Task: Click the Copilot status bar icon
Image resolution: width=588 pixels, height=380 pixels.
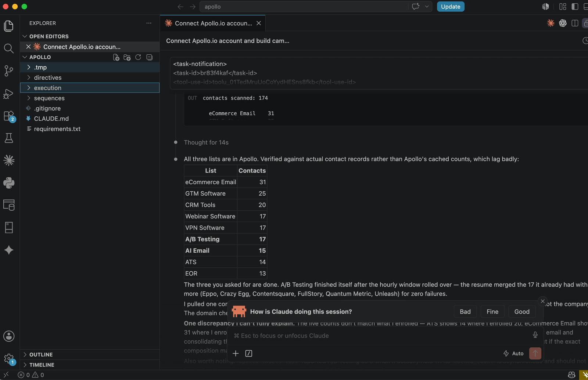Action: pos(571,375)
